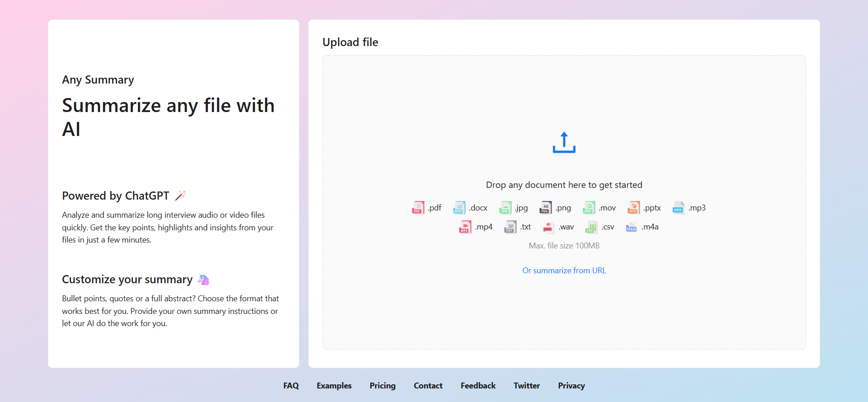Click the CSV file type icon
This screenshot has width=868, height=402.
591,227
